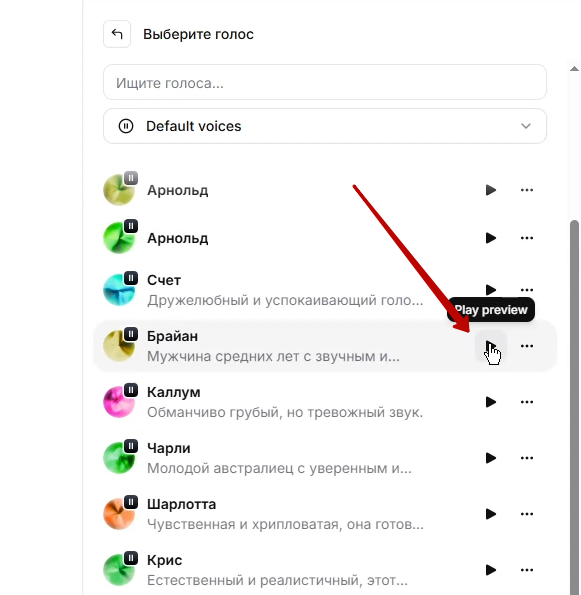Click the pink Каллум avatar thumbnail
This screenshot has height=595, width=581.
[x=119, y=402]
